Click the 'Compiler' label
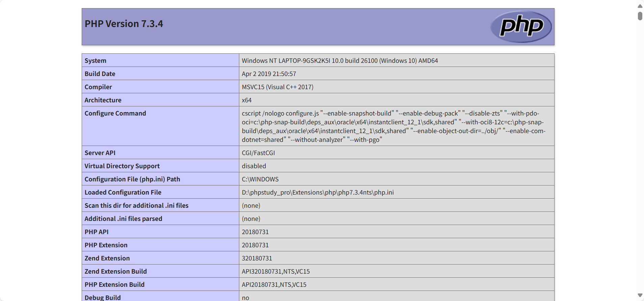Screen dimensions: 644x301 98,87
